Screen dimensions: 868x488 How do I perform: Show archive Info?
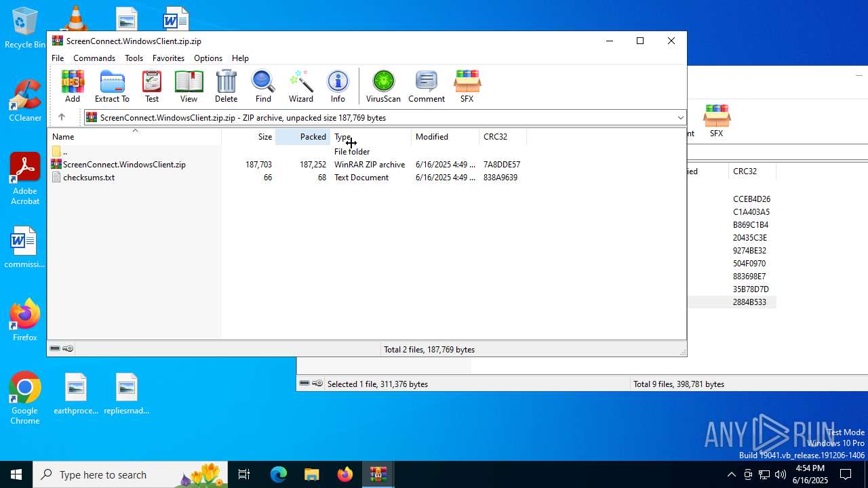[338, 86]
